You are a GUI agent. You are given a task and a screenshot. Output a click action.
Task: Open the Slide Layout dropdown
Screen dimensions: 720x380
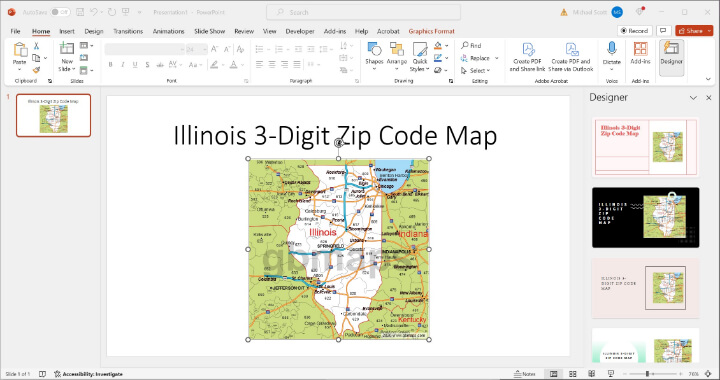pyautogui.click(x=86, y=45)
